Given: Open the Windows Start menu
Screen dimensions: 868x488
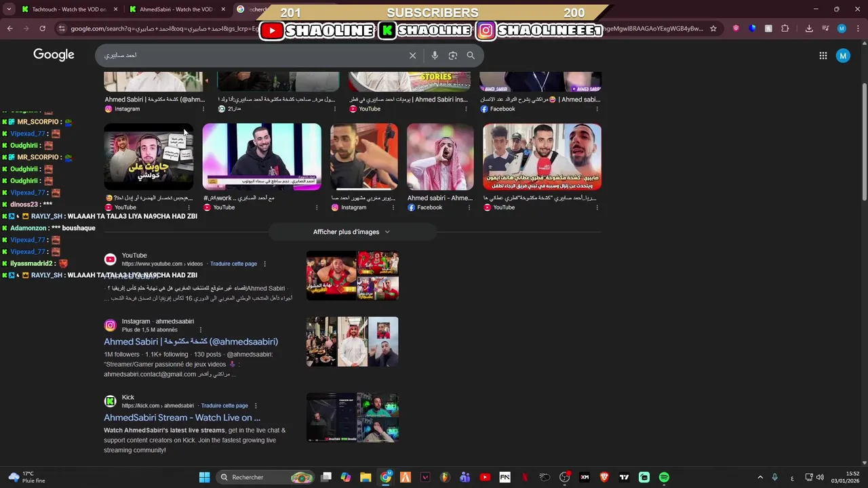Looking at the screenshot, I should (204, 477).
